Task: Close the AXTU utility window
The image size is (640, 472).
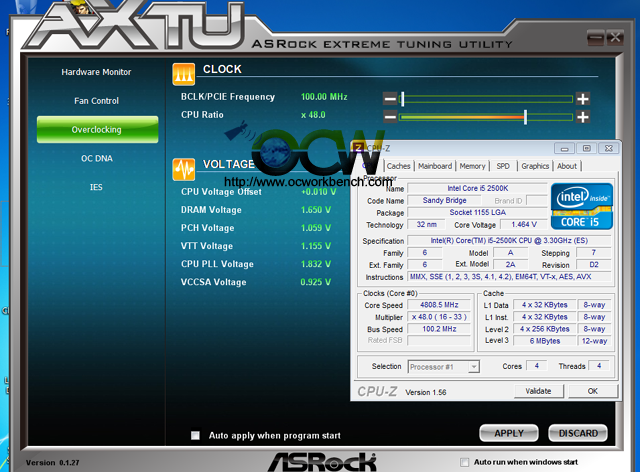Action: pos(615,38)
